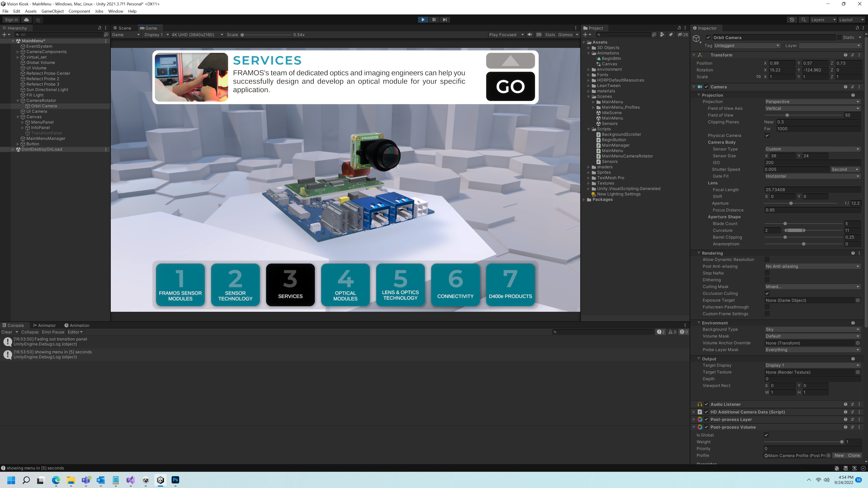Adjust the Field of View slider
Viewport: 868px width, 488px height.
787,115
